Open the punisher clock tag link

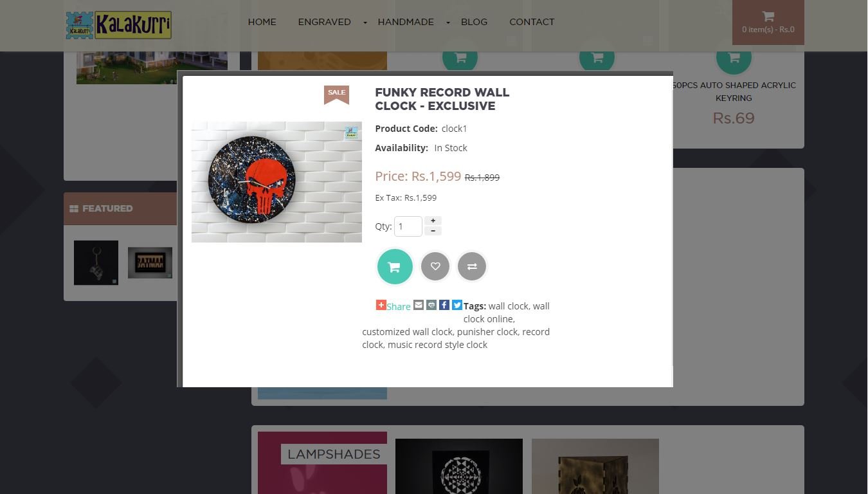487,332
